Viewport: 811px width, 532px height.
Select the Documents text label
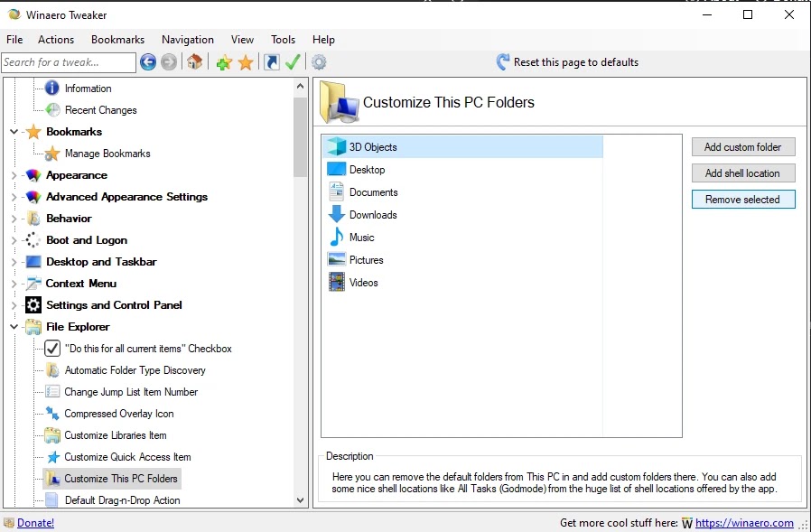[x=373, y=192]
